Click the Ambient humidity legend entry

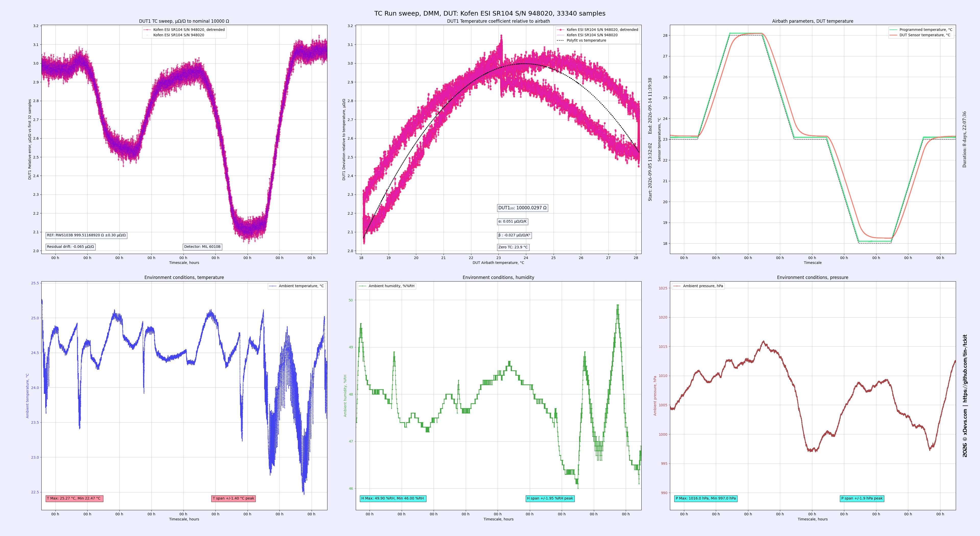tap(387, 286)
